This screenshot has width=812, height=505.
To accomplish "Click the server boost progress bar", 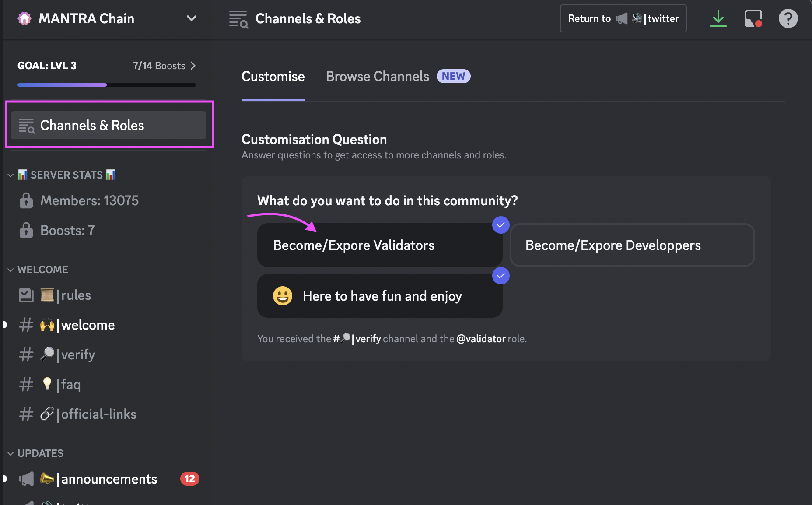I will tap(106, 84).
